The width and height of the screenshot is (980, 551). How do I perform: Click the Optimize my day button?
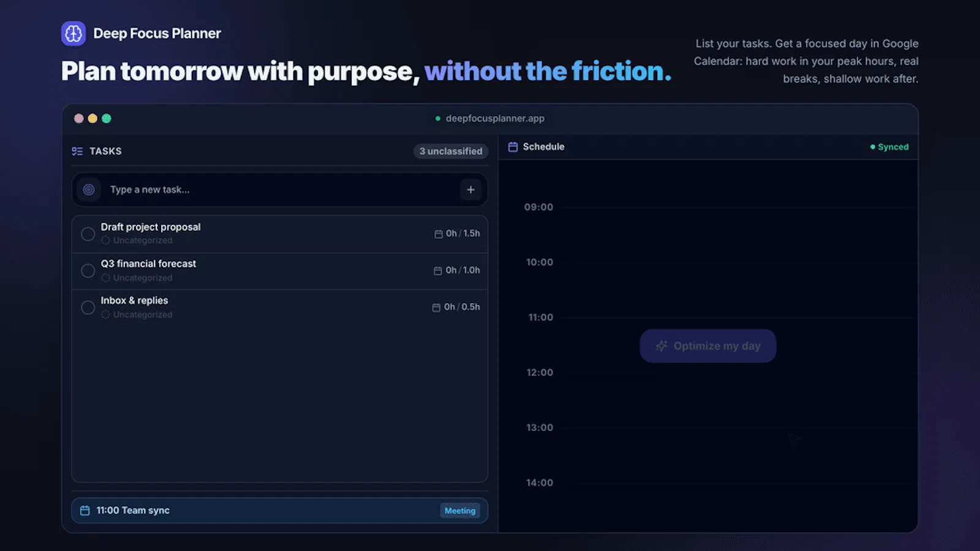[708, 346]
